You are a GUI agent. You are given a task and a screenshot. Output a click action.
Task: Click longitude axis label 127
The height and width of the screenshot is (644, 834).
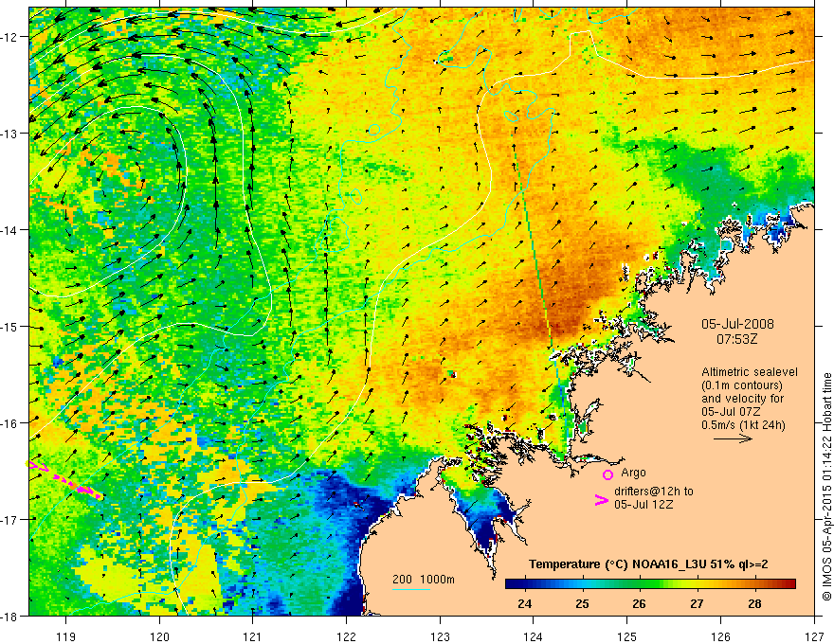click(814, 636)
